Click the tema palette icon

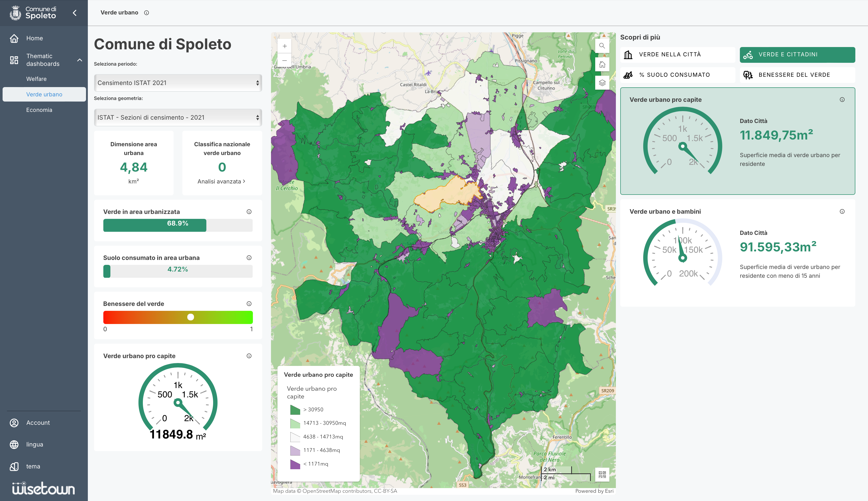coord(14,466)
